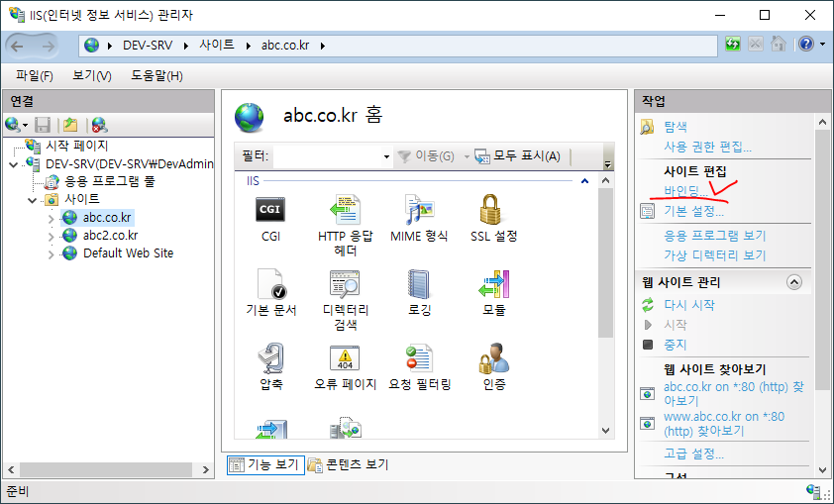Collapse the IIS group section
Viewport: 834px width, 504px height.
point(585,181)
